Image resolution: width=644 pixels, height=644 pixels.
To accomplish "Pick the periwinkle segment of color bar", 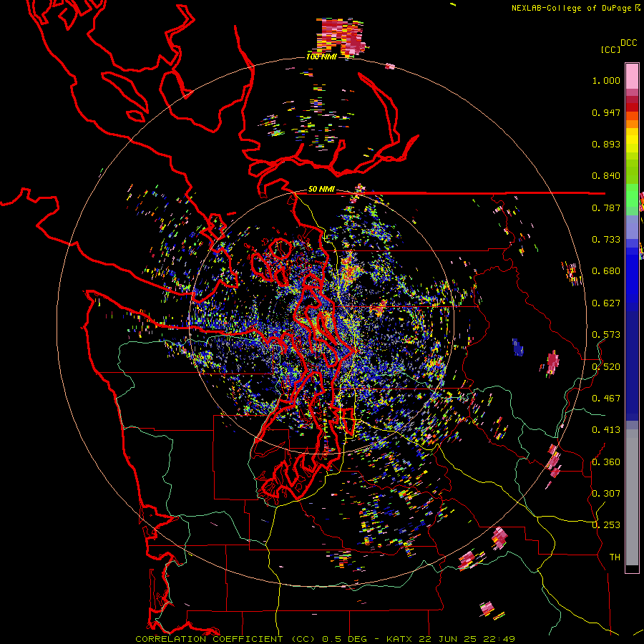I will click(632, 228).
